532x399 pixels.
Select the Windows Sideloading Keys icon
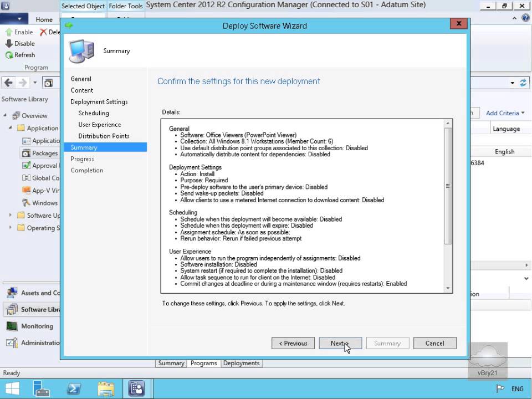pos(26,203)
